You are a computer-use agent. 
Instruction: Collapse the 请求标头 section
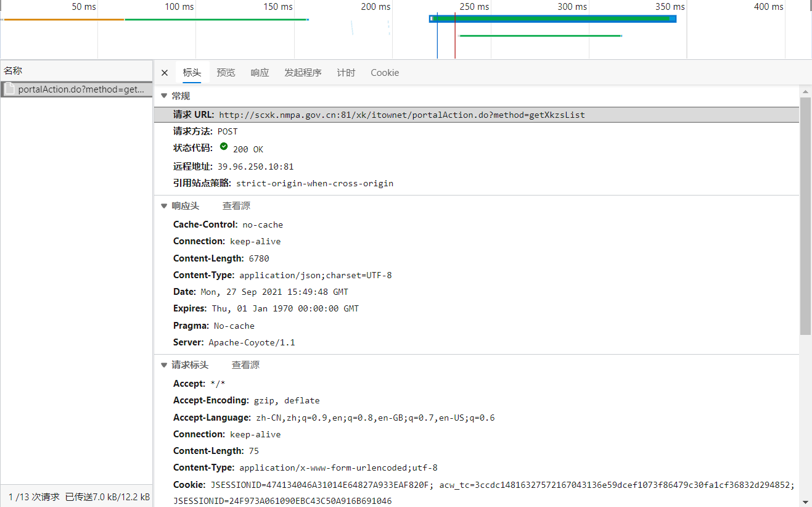164,365
